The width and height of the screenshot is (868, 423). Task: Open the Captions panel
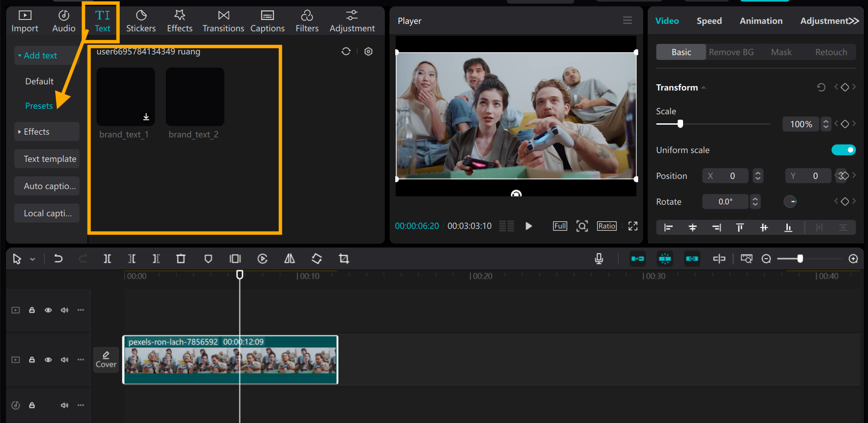click(x=267, y=20)
